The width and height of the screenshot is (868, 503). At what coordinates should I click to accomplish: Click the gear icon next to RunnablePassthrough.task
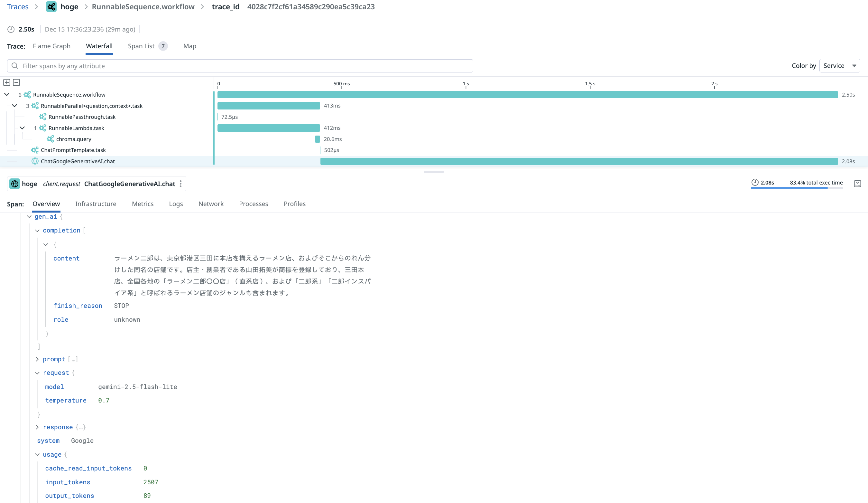[x=42, y=117]
